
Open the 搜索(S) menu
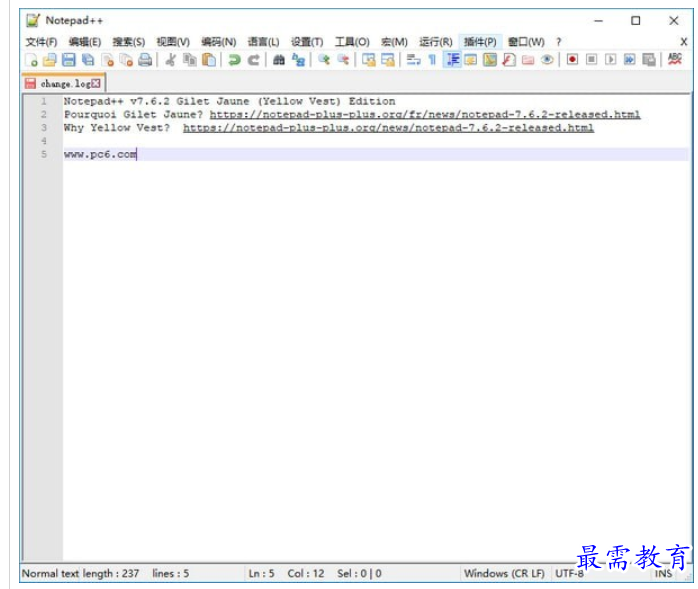129,42
